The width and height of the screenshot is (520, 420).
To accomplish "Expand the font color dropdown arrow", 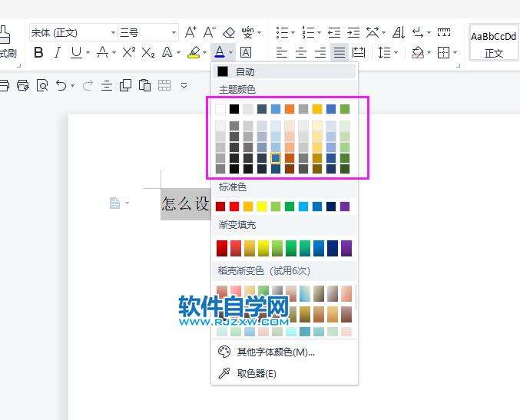I will 231,52.
